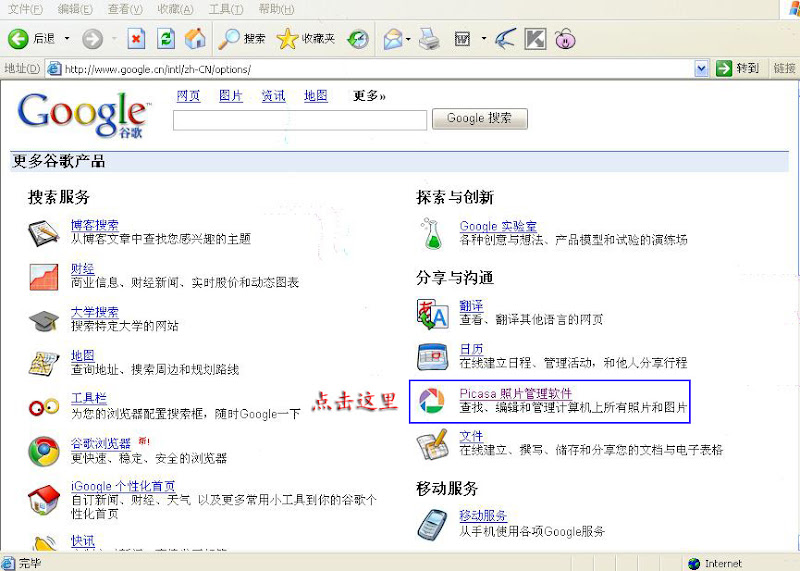This screenshot has width=800, height=571.
Task: Open the address bar dropdown list
Action: pyautogui.click(x=702, y=68)
